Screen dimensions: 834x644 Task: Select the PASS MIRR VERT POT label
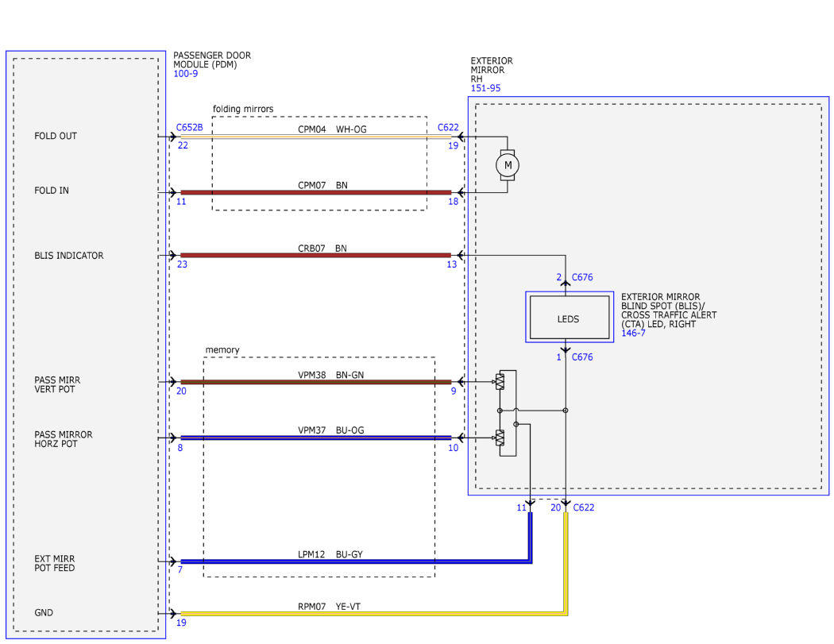click(57, 384)
